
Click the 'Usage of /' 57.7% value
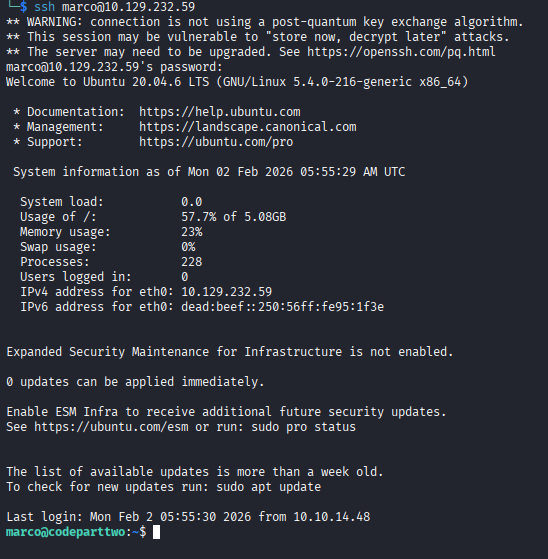point(199,217)
